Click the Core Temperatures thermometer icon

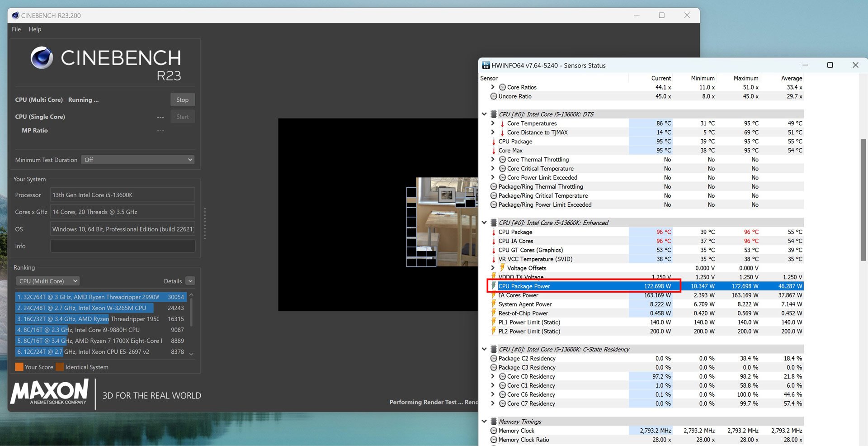pyautogui.click(x=502, y=123)
